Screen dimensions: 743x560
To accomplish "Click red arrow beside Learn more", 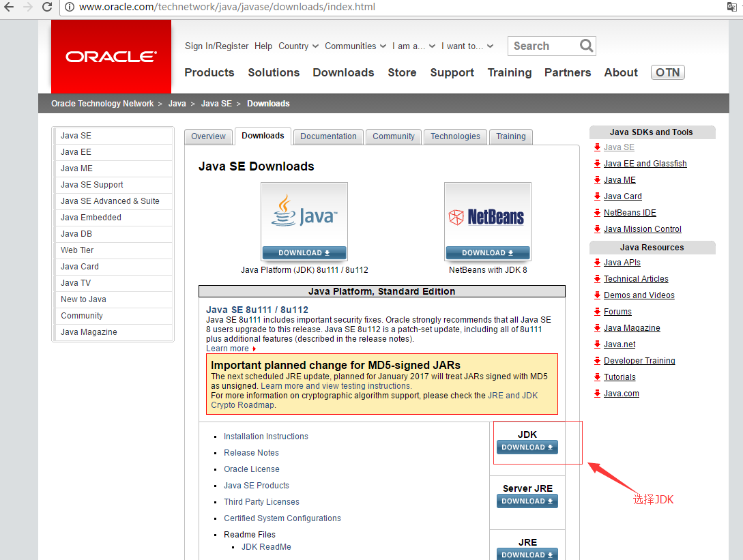I will coord(254,349).
